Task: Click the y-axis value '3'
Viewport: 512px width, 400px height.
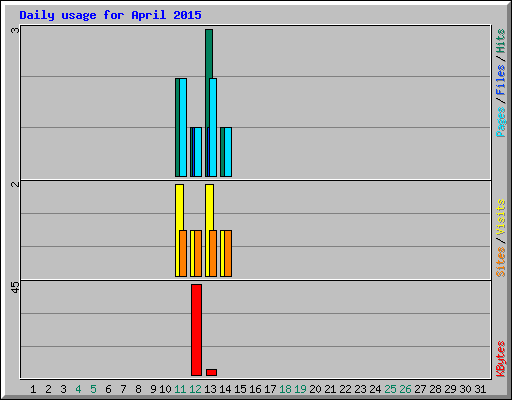Action: click(15, 30)
